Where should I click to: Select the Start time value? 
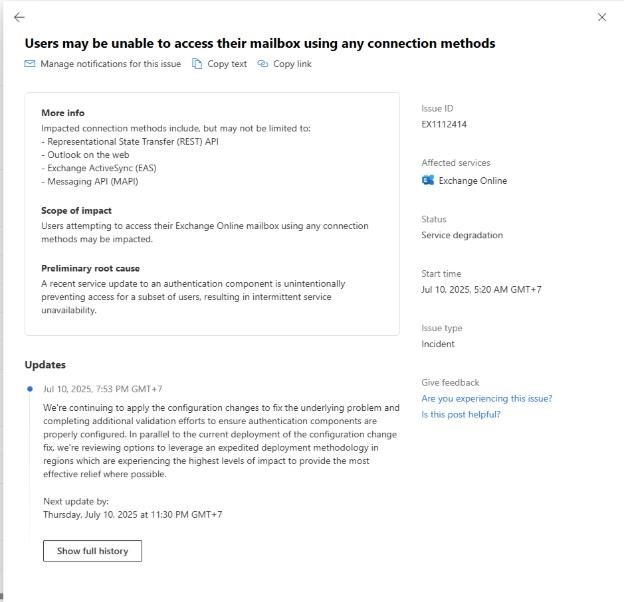(x=481, y=290)
